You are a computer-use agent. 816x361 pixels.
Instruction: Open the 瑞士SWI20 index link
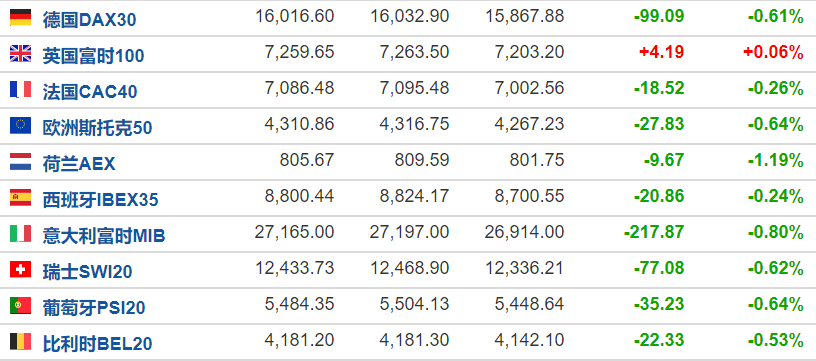[87, 271]
